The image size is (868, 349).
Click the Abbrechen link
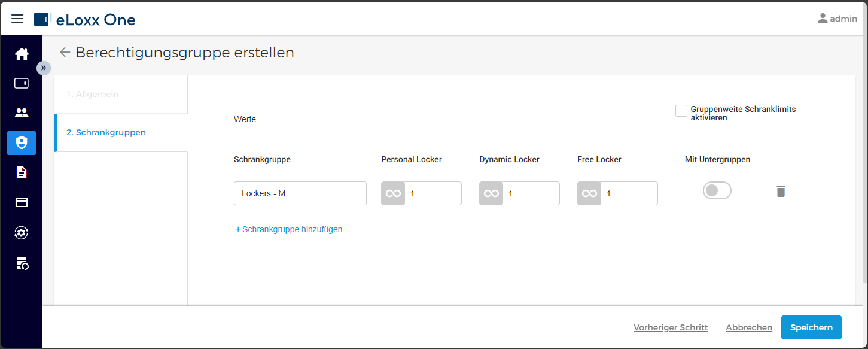click(749, 327)
